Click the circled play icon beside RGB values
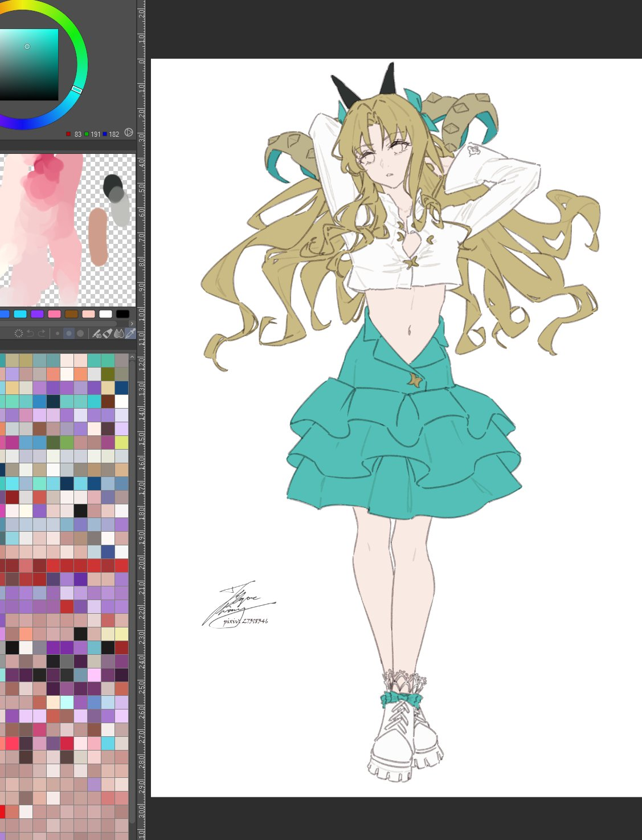The width and height of the screenshot is (642, 840). pyautogui.click(x=129, y=132)
